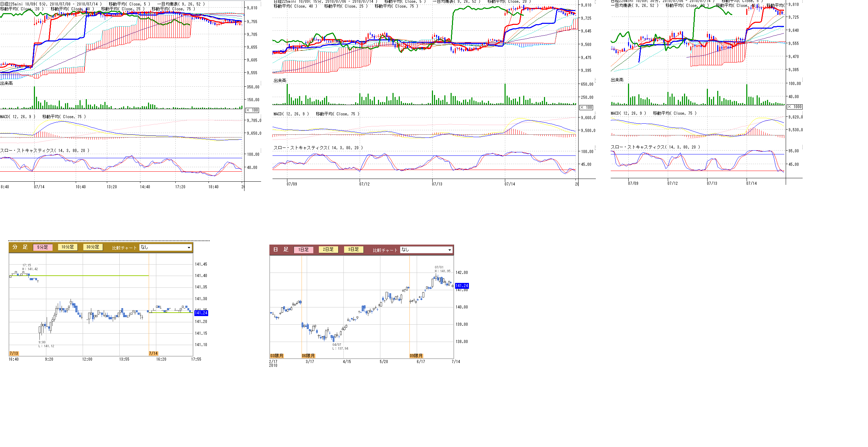
Task: Click the 分足 panel title label
Action: pos(20,247)
